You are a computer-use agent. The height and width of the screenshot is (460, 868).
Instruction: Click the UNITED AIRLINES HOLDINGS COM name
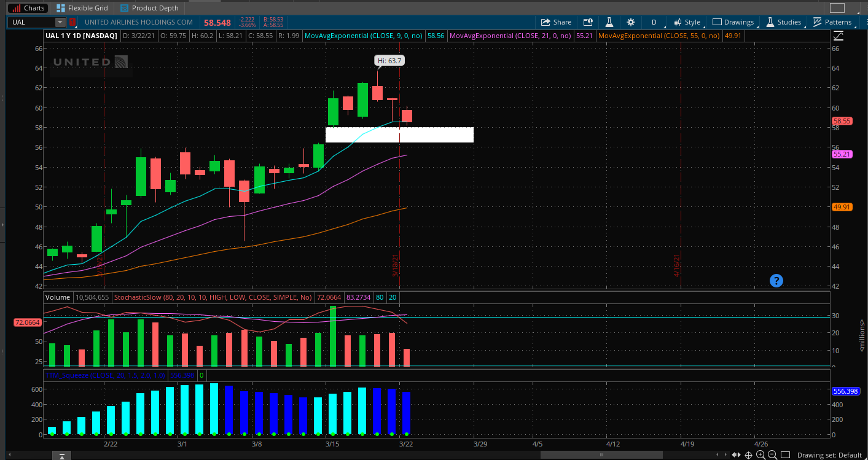pyautogui.click(x=139, y=22)
